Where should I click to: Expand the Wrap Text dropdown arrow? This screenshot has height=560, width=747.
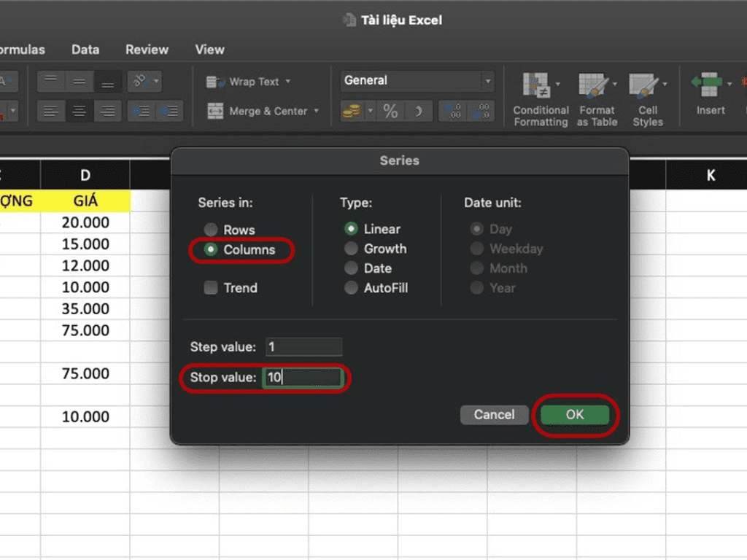click(288, 82)
